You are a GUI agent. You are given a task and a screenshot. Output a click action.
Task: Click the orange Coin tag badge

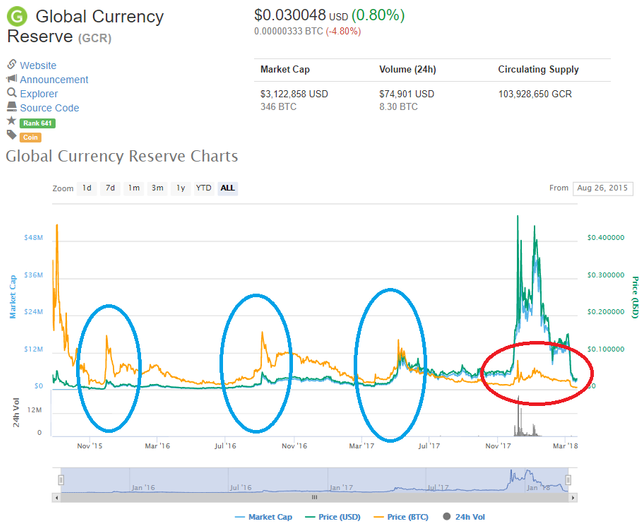[31, 137]
